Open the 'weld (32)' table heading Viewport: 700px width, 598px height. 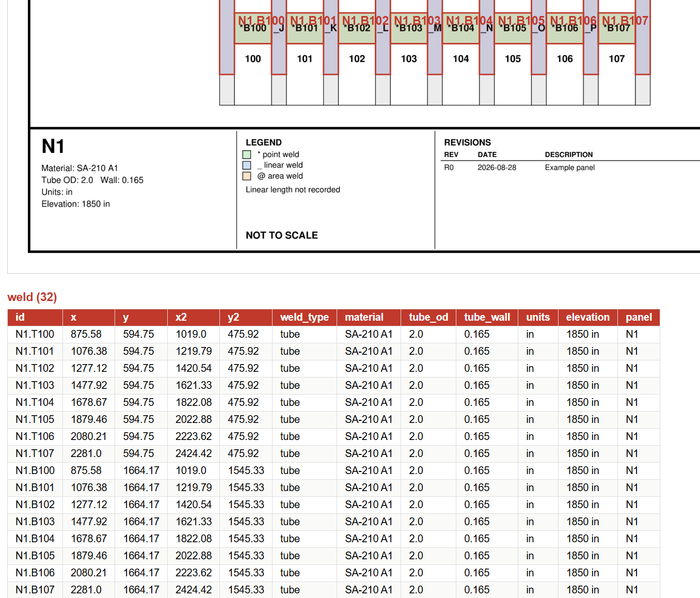click(x=32, y=297)
